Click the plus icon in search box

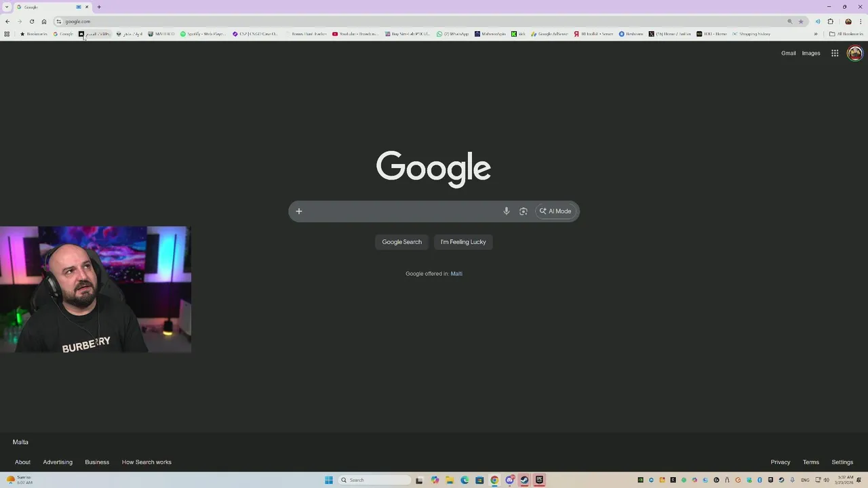[x=299, y=211]
